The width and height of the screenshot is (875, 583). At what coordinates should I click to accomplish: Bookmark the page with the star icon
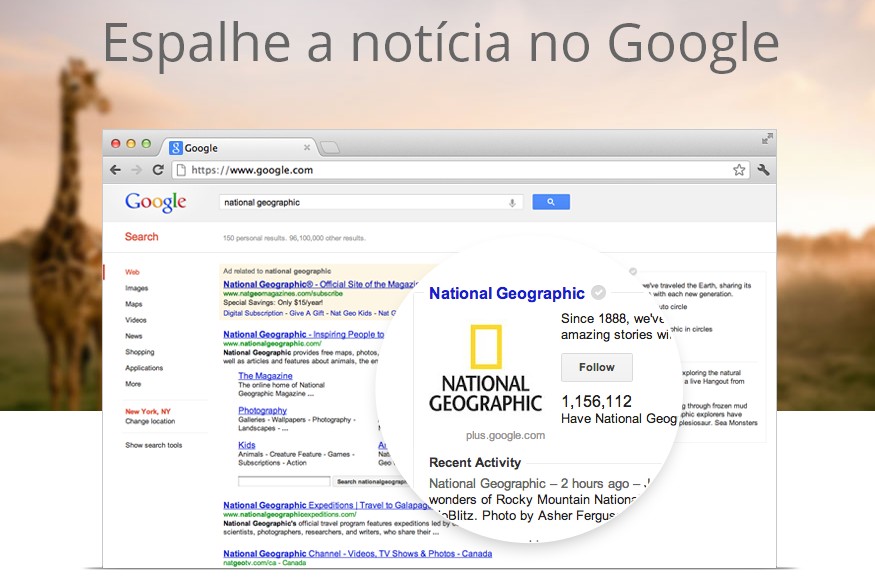pos(739,170)
